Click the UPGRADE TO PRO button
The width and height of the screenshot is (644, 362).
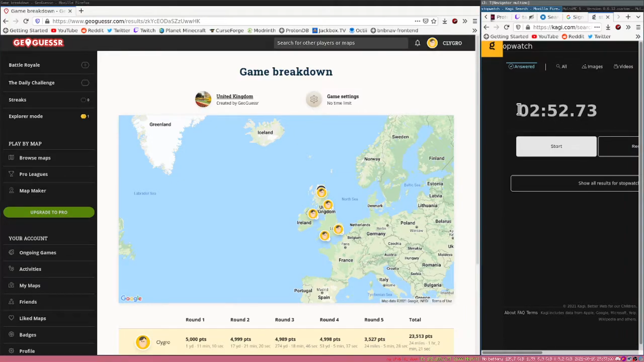click(x=49, y=212)
